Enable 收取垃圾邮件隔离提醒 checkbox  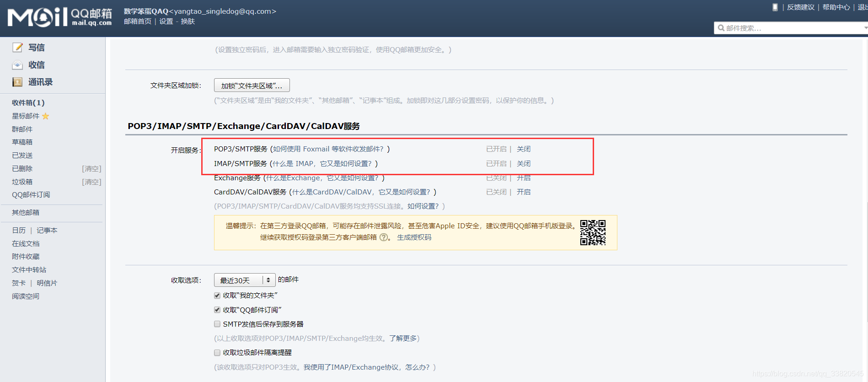tap(217, 352)
